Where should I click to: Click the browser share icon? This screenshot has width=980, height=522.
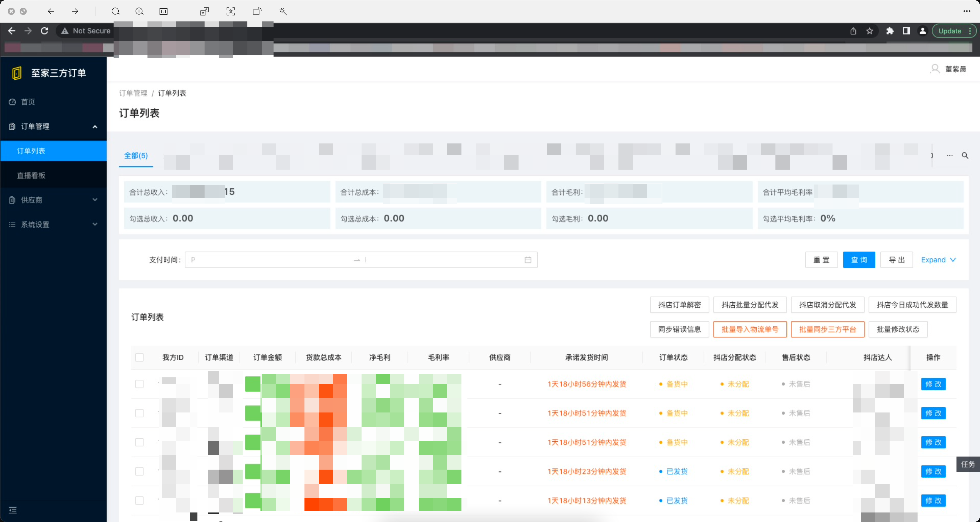853,31
